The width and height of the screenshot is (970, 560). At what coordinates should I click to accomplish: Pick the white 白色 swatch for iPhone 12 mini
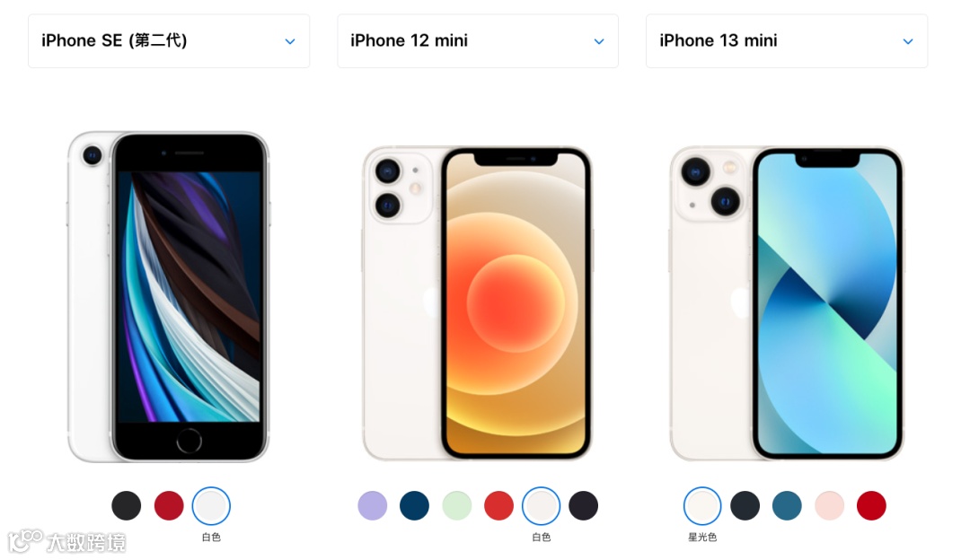point(542,505)
